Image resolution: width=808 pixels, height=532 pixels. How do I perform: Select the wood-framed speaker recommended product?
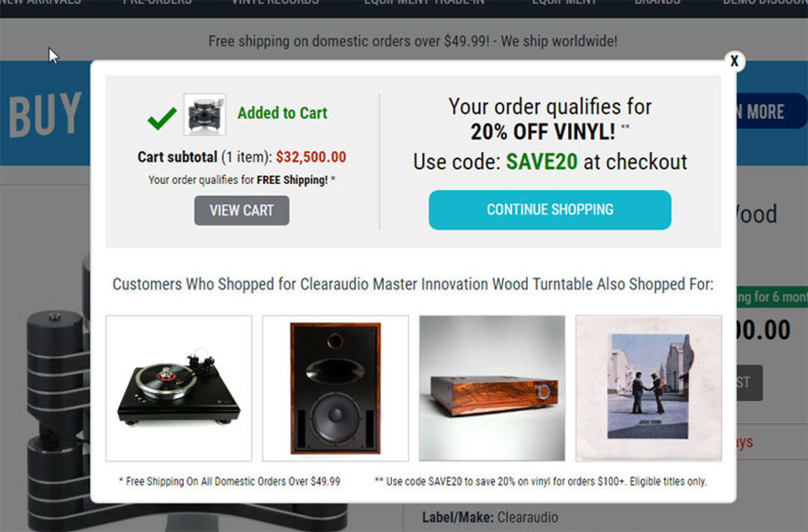point(335,388)
